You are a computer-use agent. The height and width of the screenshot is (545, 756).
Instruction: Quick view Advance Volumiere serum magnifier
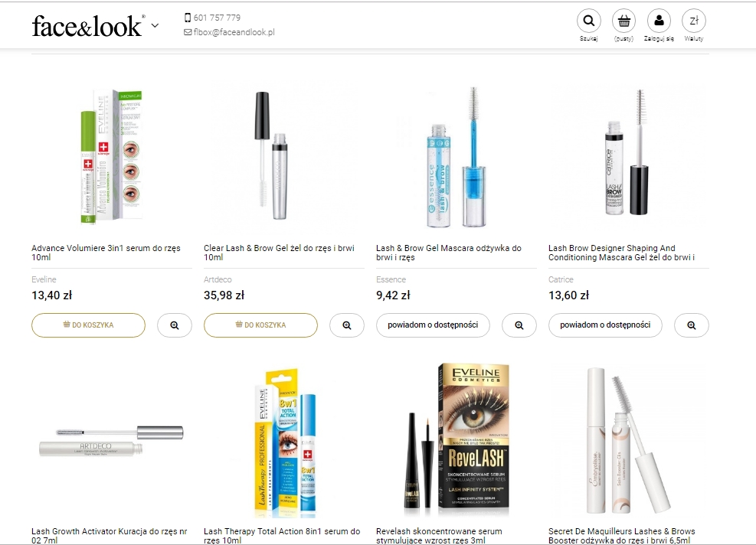[x=175, y=325]
